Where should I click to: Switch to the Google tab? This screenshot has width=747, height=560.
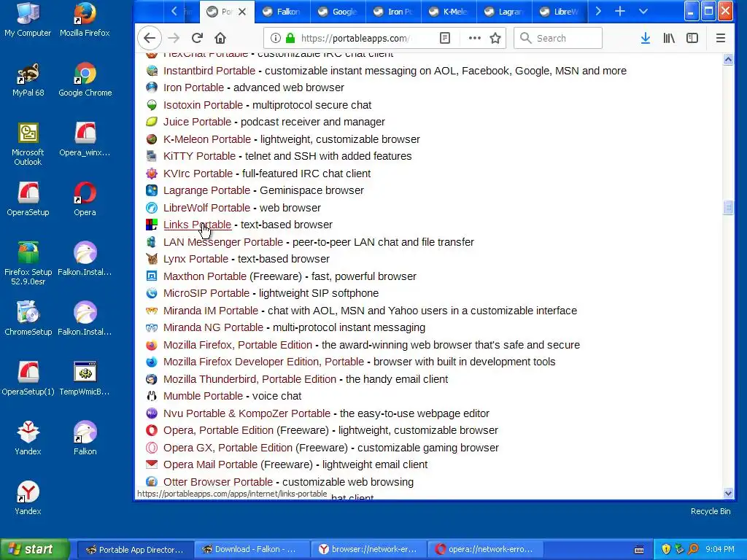pos(338,12)
